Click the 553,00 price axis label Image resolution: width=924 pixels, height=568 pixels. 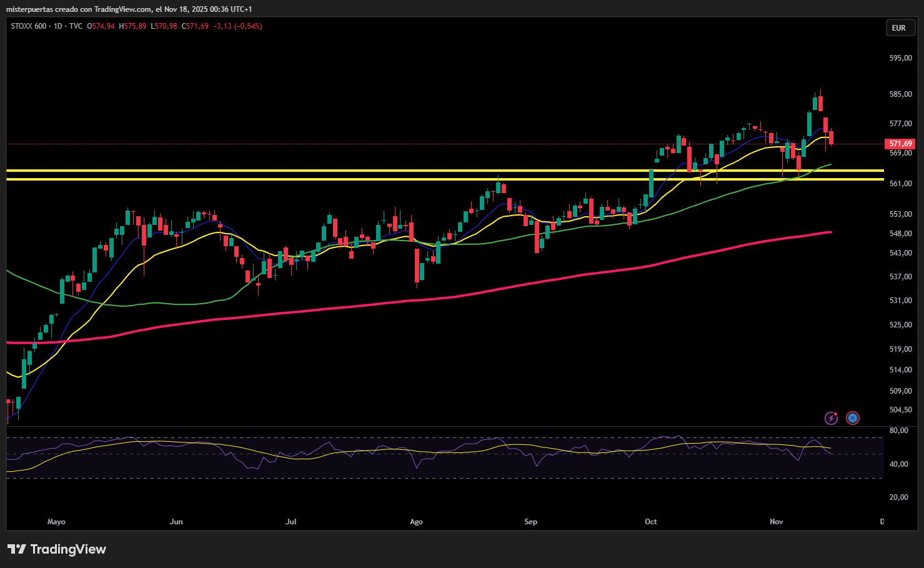(901, 214)
